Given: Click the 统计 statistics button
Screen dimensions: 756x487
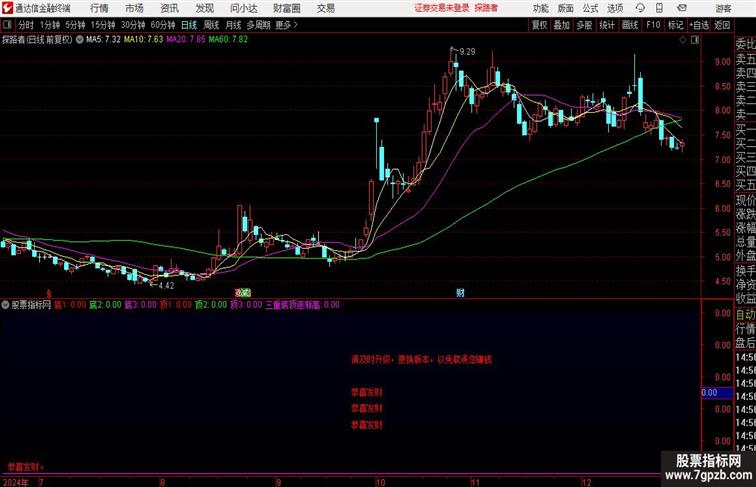Looking at the screenshot, I should [607, 25].
